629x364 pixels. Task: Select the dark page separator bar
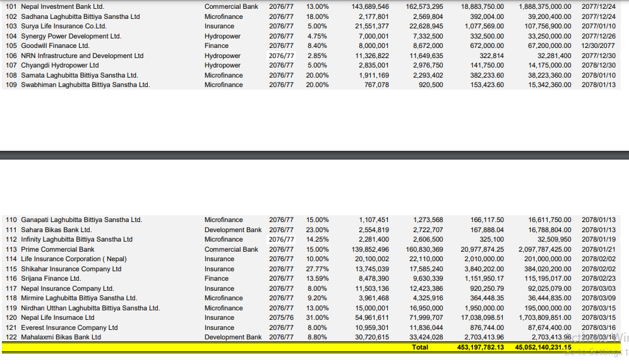coord(314,155)
